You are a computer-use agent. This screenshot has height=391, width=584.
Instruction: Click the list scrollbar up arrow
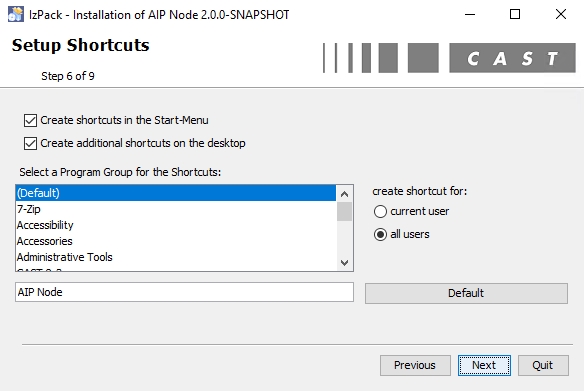(x=345, y=194)
